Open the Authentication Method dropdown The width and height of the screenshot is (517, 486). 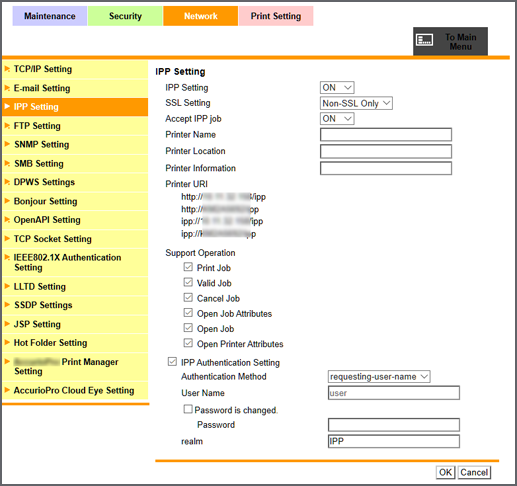(379, 377)
